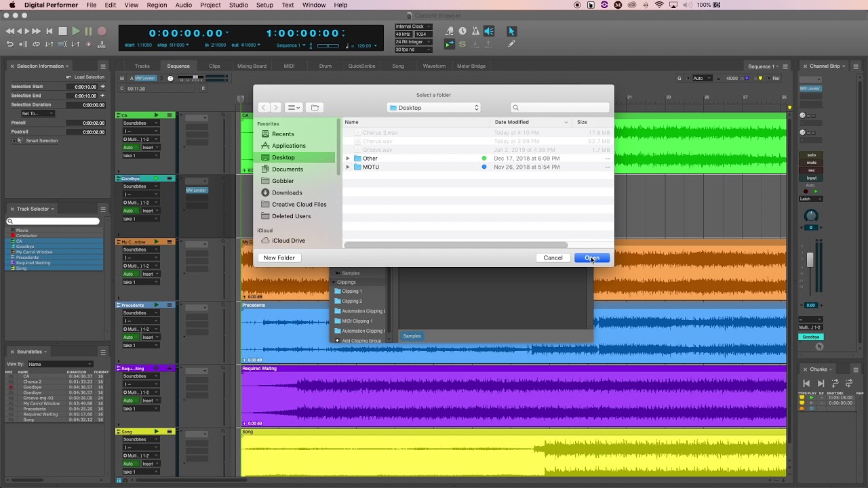
Task: Open the Sequence 1 dropdown at top right
Action: point(764,66)
